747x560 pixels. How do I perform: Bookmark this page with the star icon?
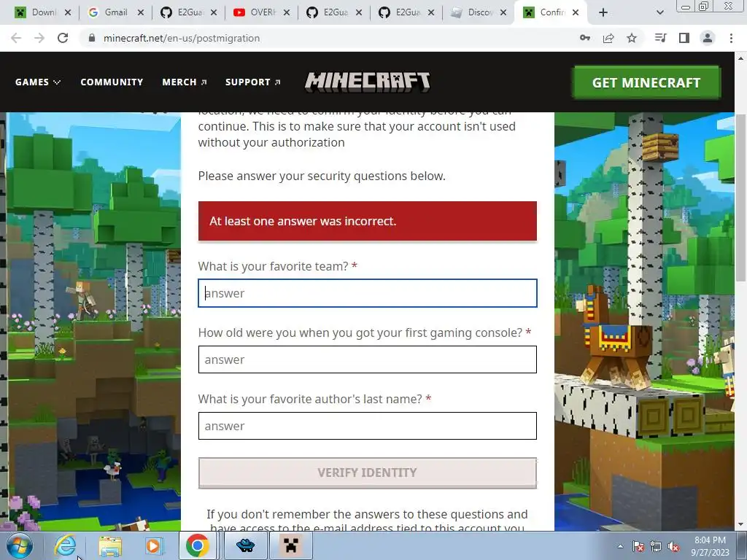pyautogui.click(x=632, y=38)
